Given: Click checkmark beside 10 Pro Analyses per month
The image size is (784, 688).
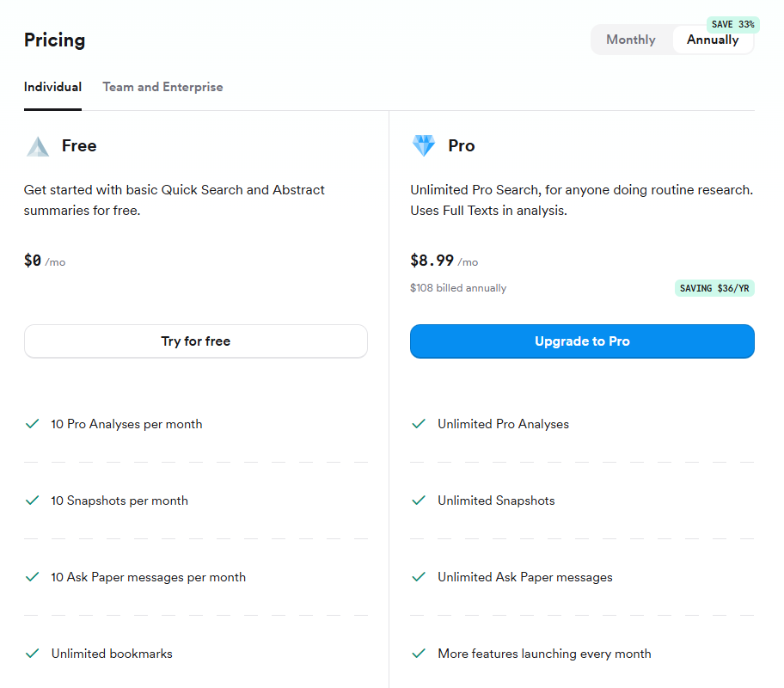Looking at the screenshot, I should click(x=33, y=424).
